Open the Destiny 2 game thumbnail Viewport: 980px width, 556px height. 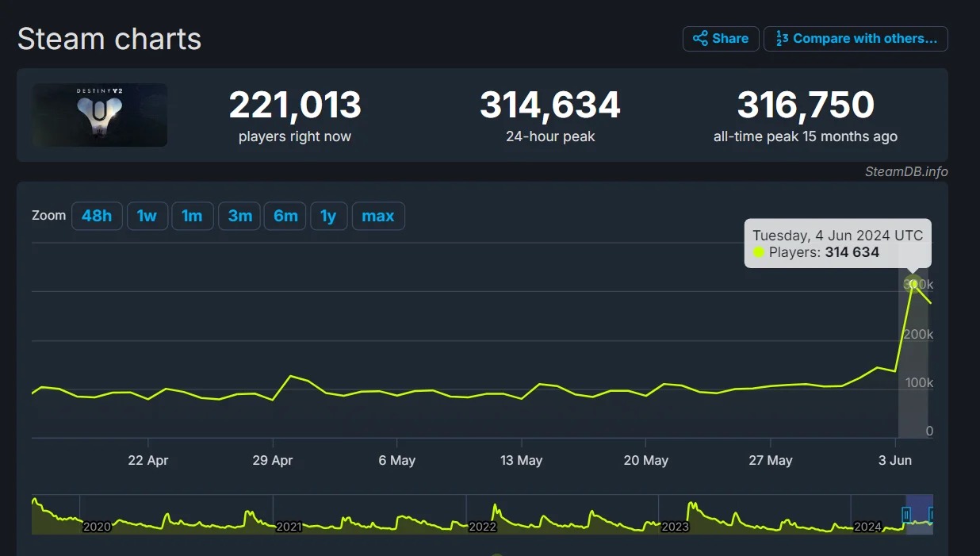(100, 115)
